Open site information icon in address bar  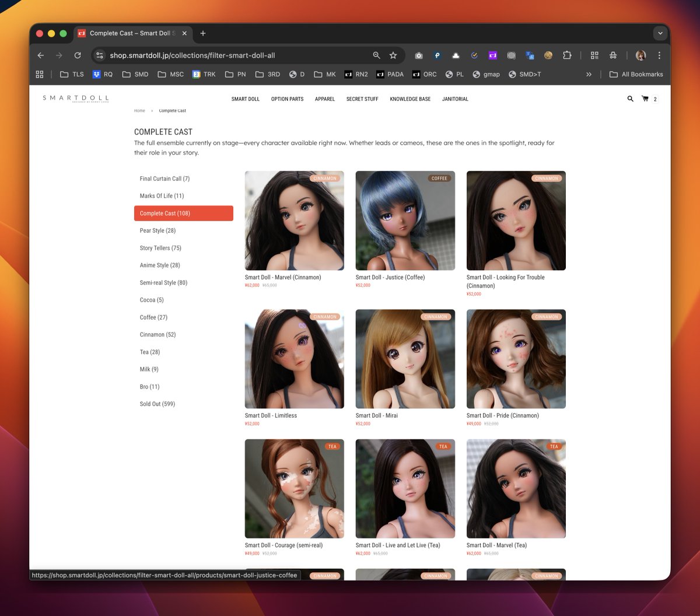click(100, 55)
